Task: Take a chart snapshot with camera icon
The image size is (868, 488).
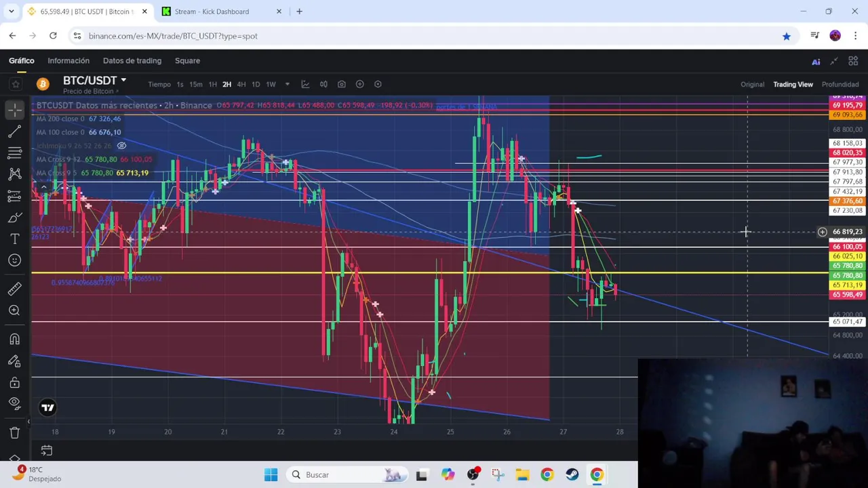Action: point(342,84)
